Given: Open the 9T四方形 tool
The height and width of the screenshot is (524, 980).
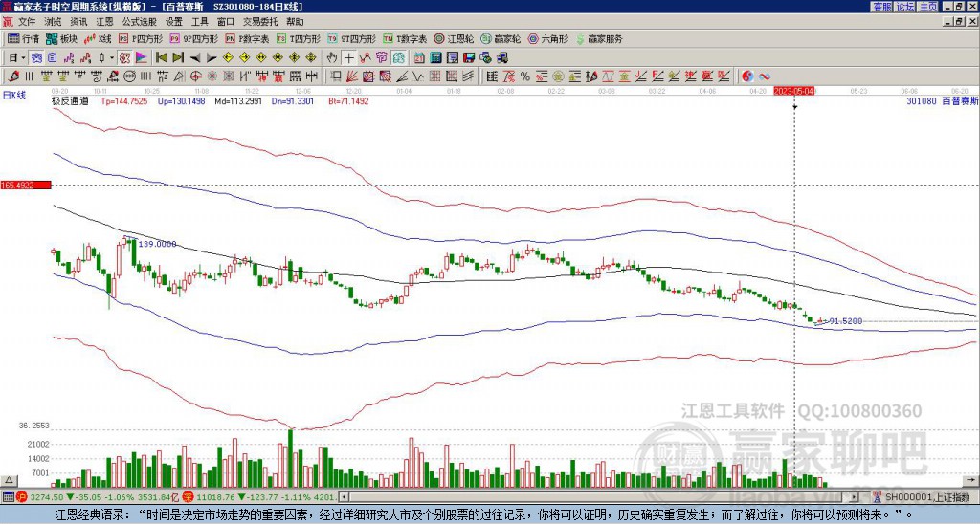Looking at the screenshot, I should [x=351, y=38].
